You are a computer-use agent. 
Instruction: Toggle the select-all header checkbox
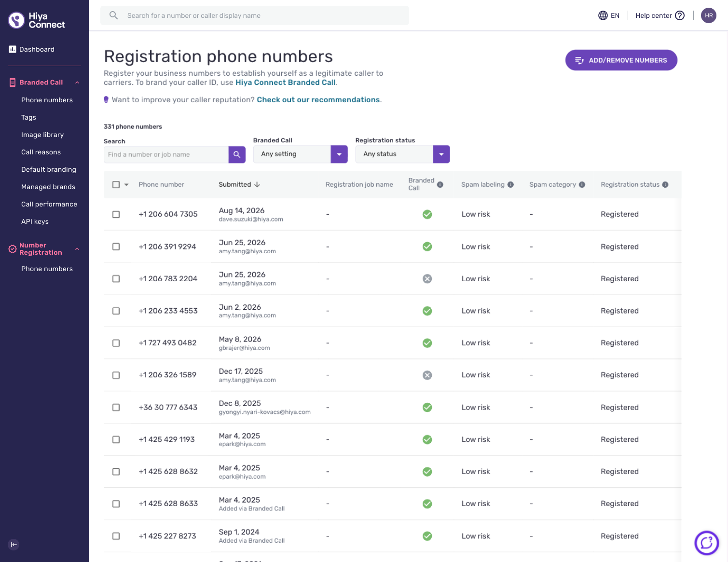pos(116,184)
